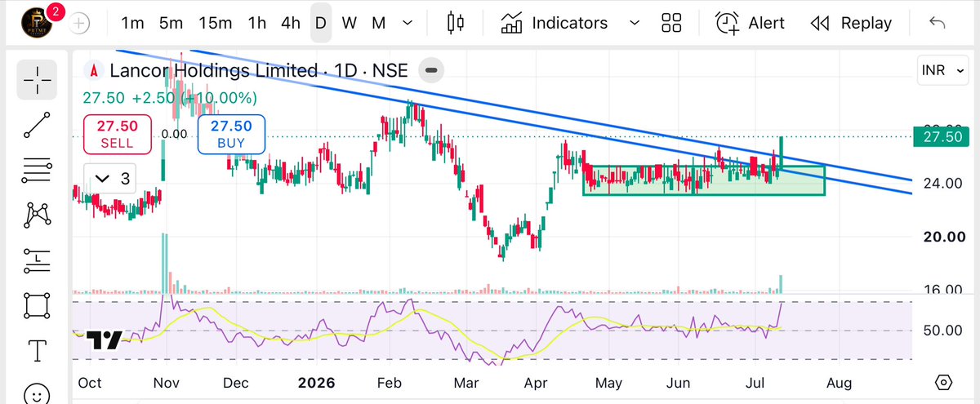Image resolution: width=980 pixels, height=404 pixels.
Task: Choose the pattern drawing tool
Action: (37, 215)
